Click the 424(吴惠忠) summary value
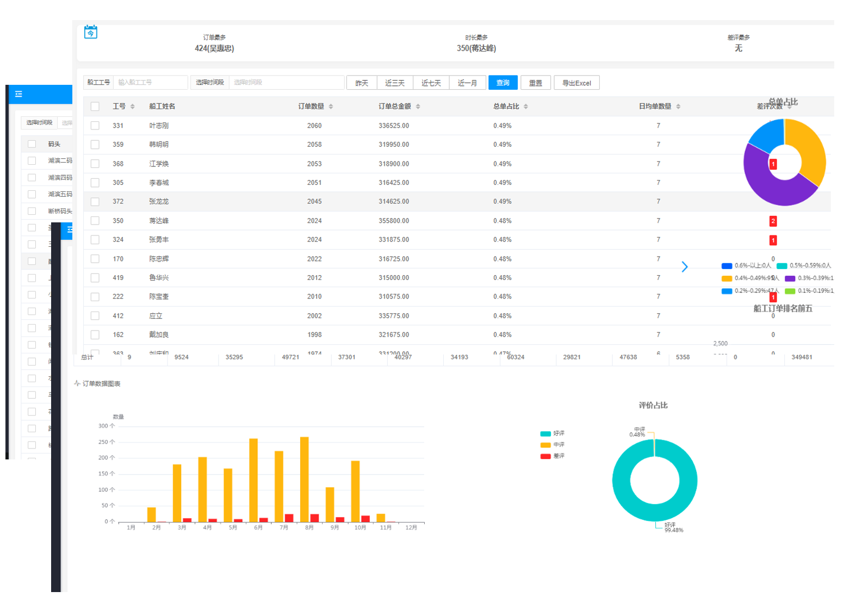Screen dimensions: 856x616 pyautogui.click(x=214, y=48)
